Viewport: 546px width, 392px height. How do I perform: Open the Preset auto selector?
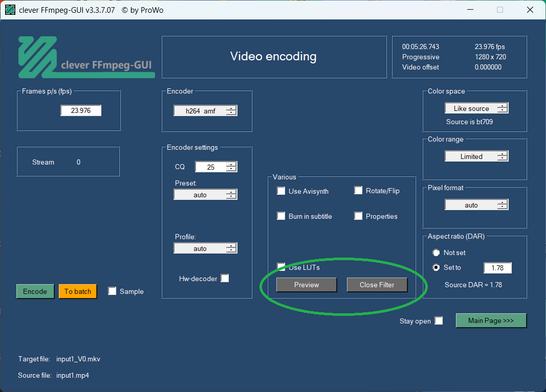(x=205, y=194)
